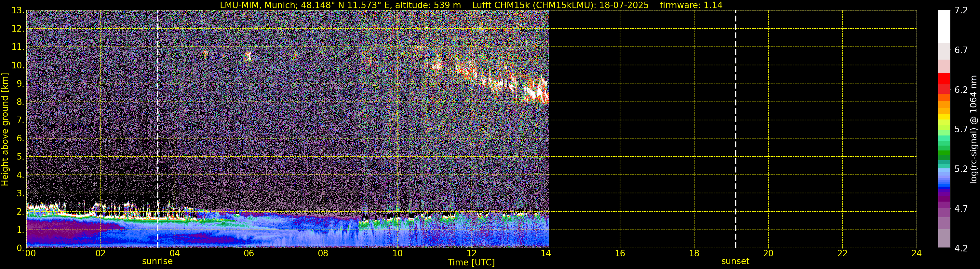Click the 'firmware: 1.14' text in the title
Screen dimensions: 980x269
691,5
